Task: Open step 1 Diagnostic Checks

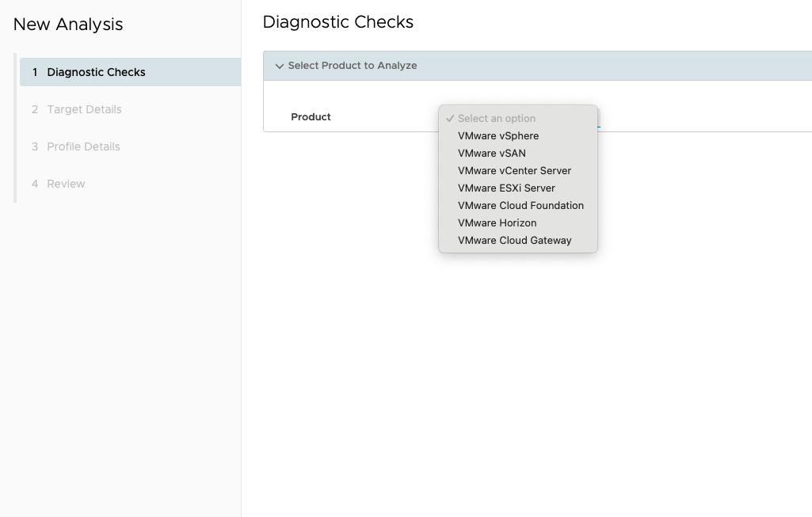Action: (x=130, y=72)
